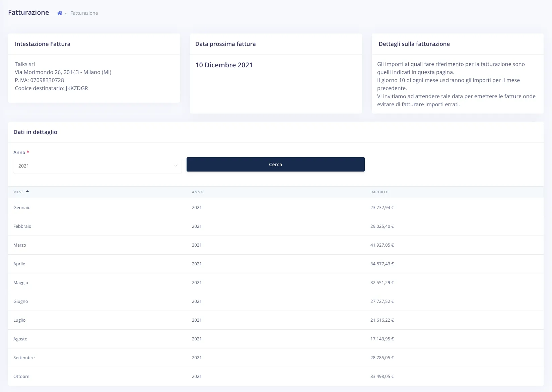Click the Aprile month cell
Image resolution: width=552 pixels, height=392 pixels.
point(19,264)
